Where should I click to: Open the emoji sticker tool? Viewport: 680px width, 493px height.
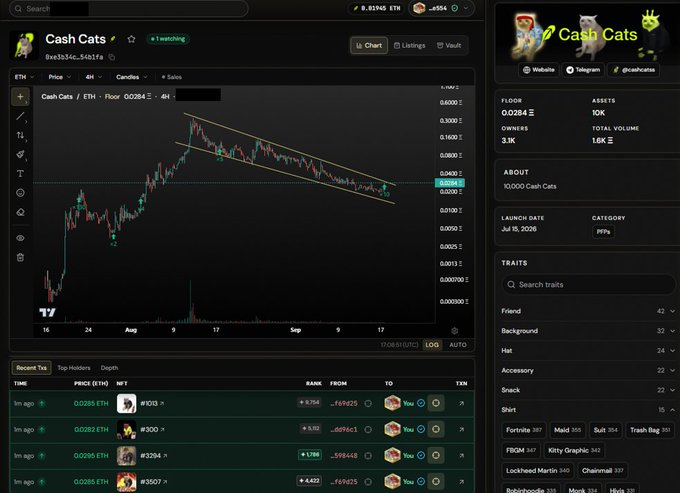click(20, 193)
